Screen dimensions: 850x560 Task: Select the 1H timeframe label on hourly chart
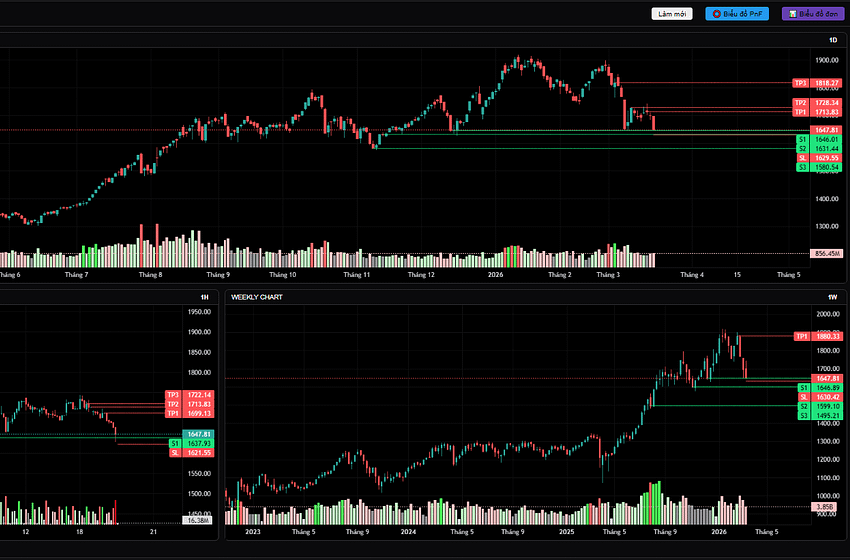[205, 297]
